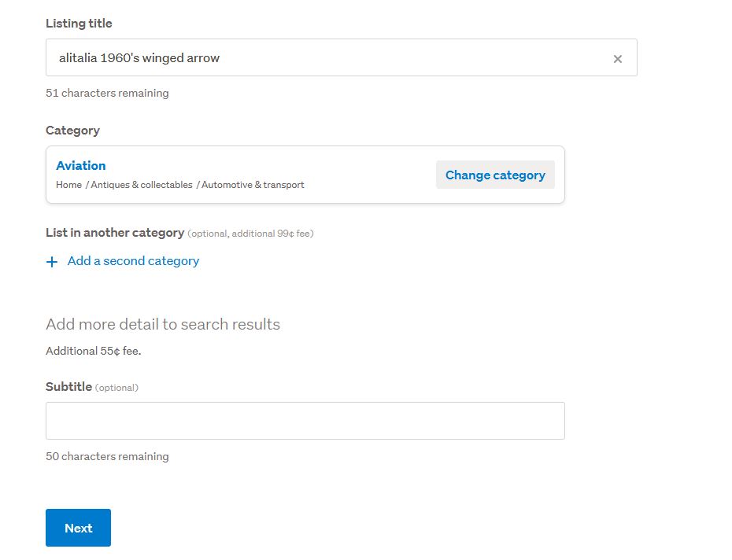The height and width of the screenshot is (560, 732).
Task: Click the Additional 55¢ fee notice
Action: tap(93, 351)
